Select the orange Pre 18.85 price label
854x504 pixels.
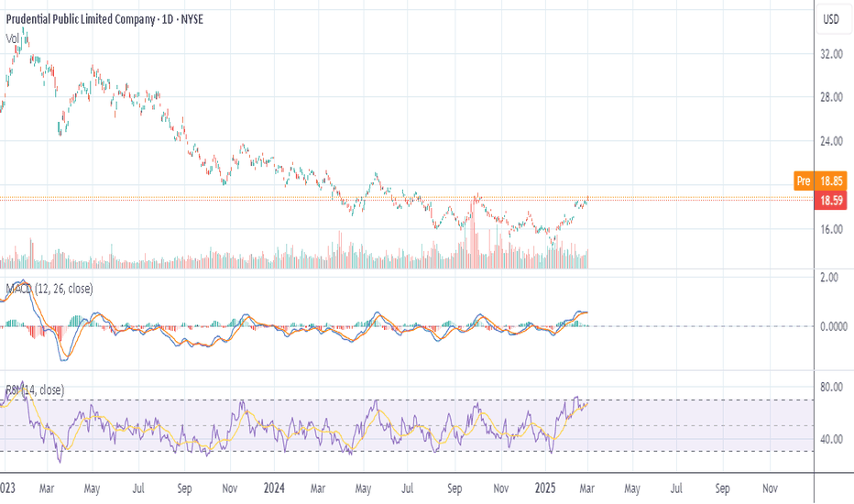[820, 181]
